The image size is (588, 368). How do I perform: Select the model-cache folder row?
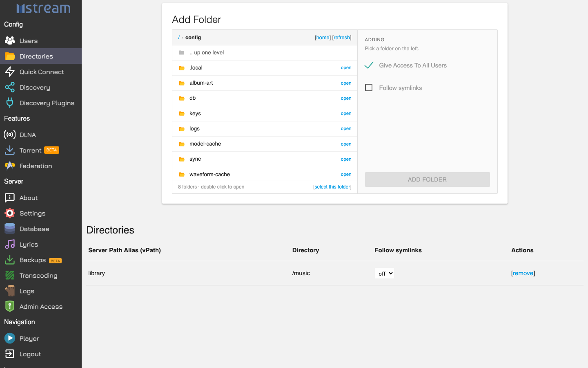pos(265,144)
